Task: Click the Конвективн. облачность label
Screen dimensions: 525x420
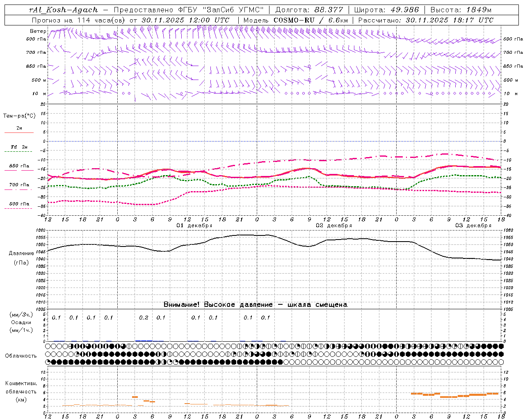Action: tap(21, 388)
